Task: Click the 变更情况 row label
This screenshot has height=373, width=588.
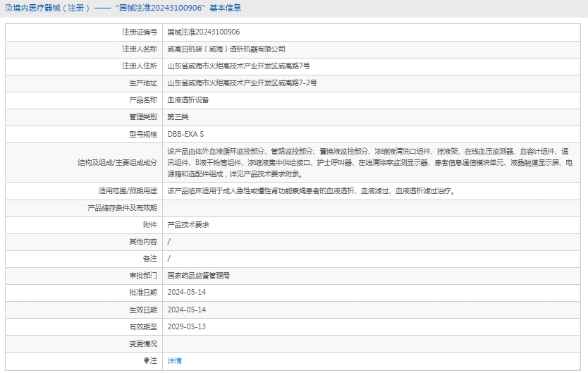Action: click(x=143, y=343)
